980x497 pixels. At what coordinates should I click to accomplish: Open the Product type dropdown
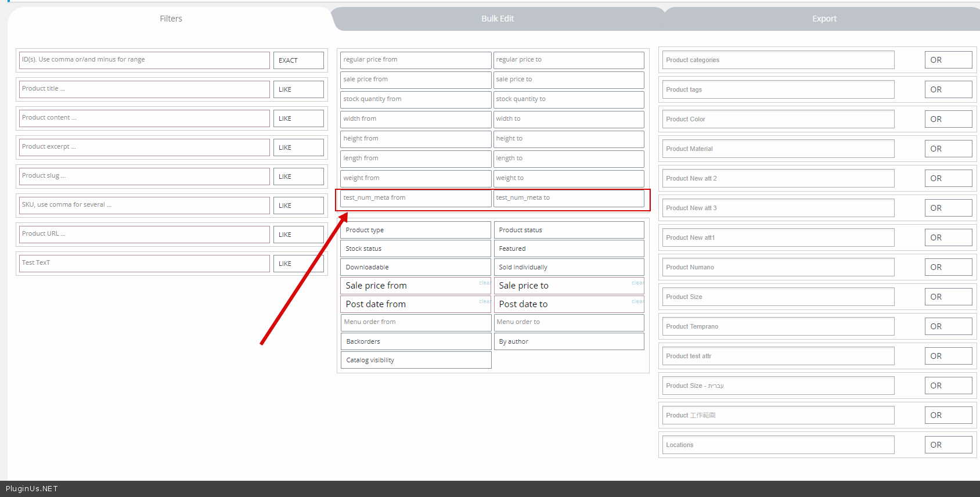[415, 230]
